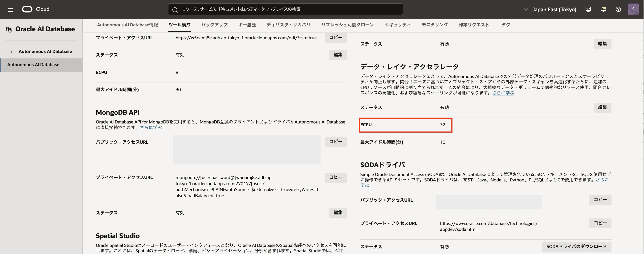Screen dimensions: 644x254
Task: Open MongoDB API さらに学ぶ link
Action: click(x=151, y=127)
